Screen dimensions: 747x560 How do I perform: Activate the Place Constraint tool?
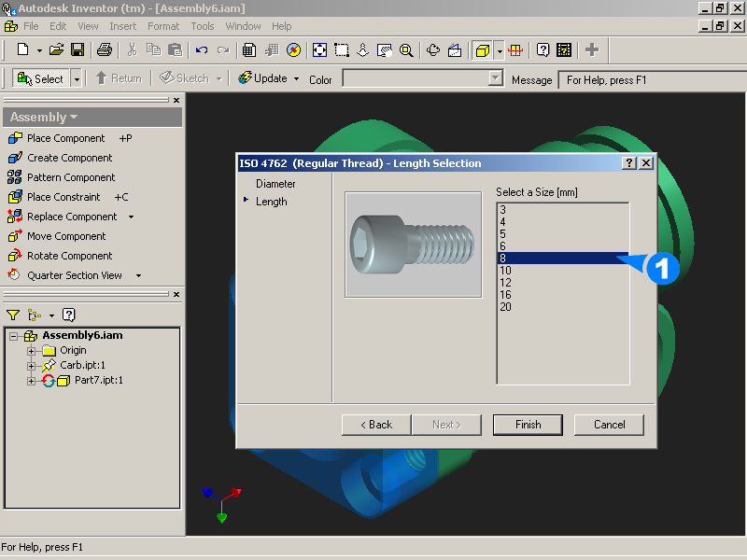coord(63,197)
